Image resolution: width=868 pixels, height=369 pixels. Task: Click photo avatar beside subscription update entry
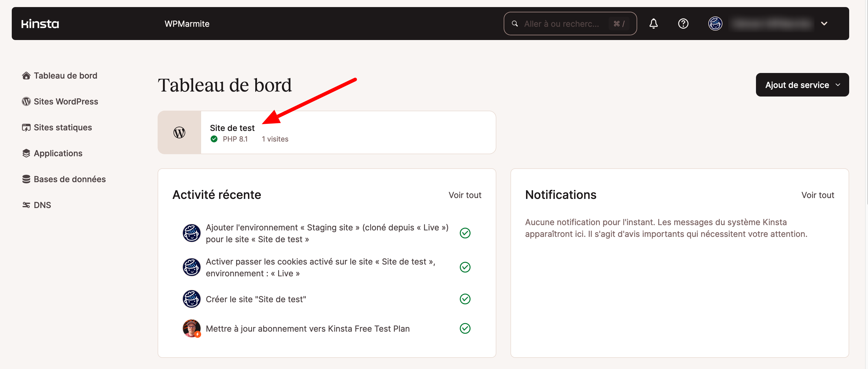tap(192, 328)
